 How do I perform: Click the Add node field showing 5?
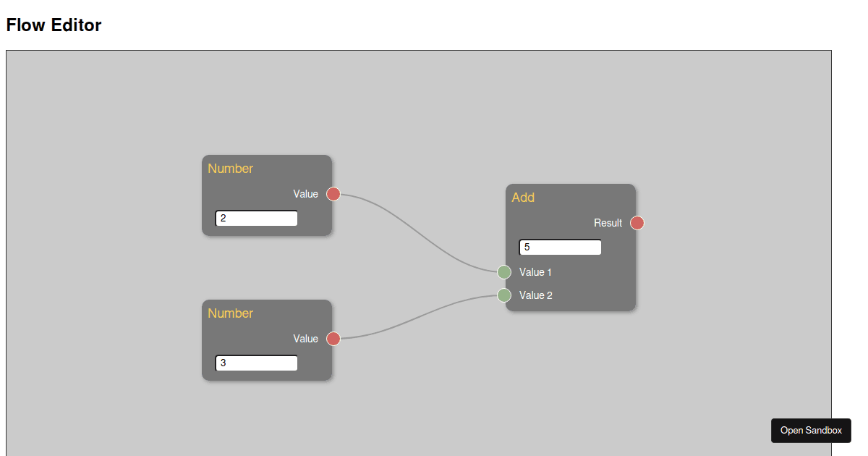[560, 247]
